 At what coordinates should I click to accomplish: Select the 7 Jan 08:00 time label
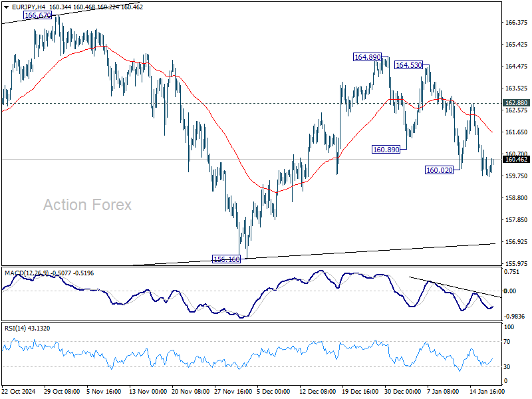pyautogui.click(x=443, y=391)
